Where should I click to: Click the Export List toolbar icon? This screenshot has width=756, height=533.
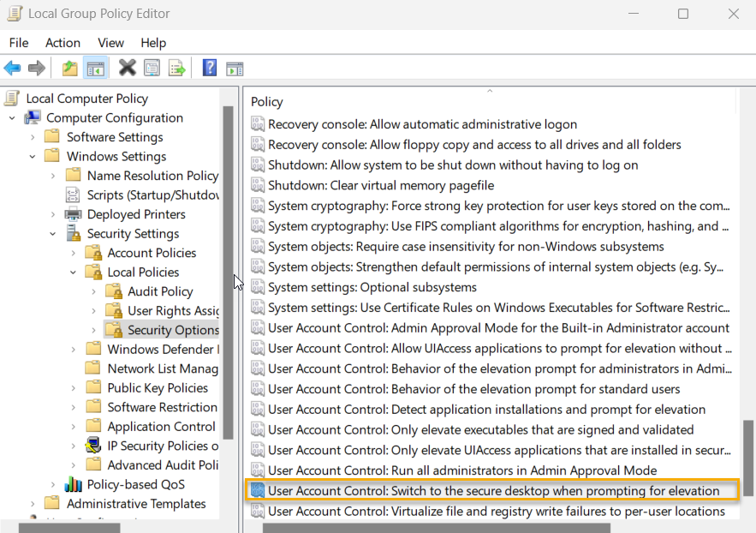[x=175, y=68]
